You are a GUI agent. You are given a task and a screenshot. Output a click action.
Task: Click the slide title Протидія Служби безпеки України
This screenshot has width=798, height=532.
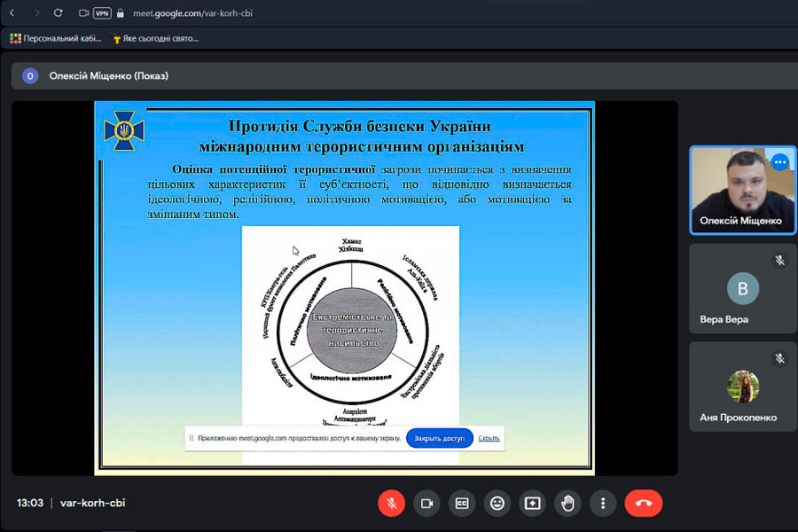(x=360, y=126)
